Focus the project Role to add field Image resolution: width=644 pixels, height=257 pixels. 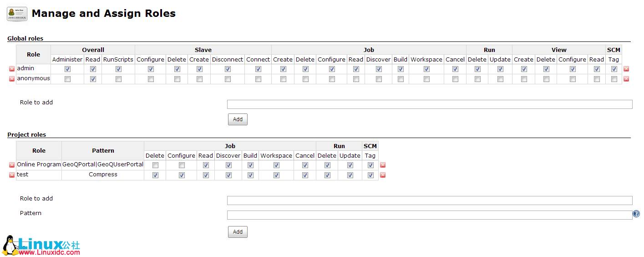(430, 200)
